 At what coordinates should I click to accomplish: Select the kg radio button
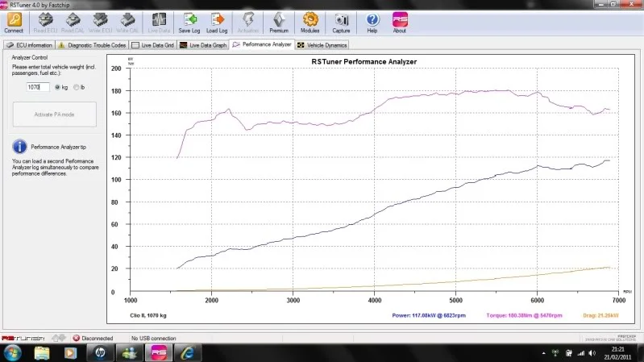pos(57,87)
